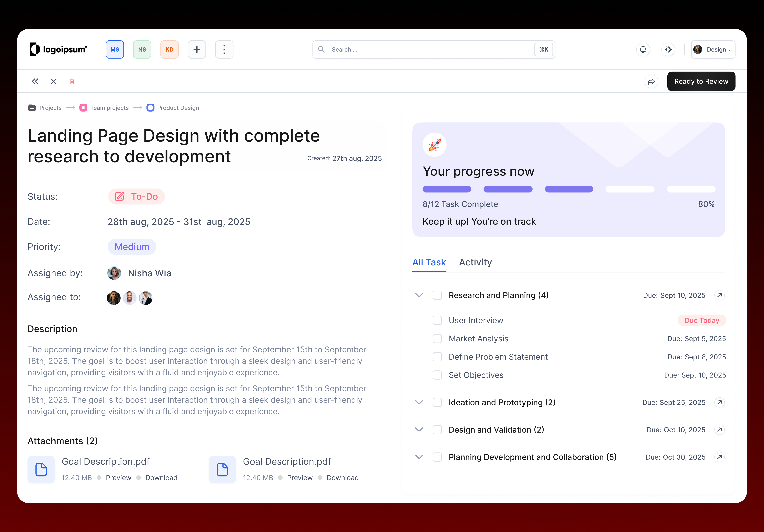
Task: Check the User Interview checkbox
Action: click(x=437, y=320)
